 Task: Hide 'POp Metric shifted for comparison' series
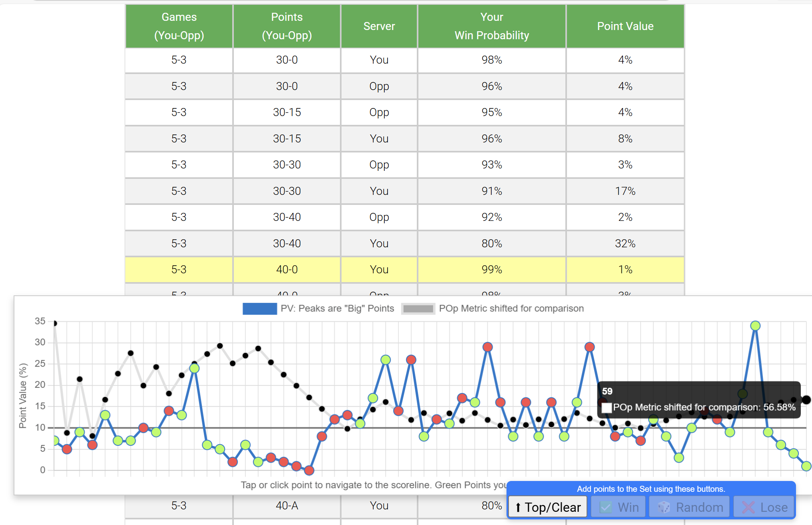click(x=511, y=309)
